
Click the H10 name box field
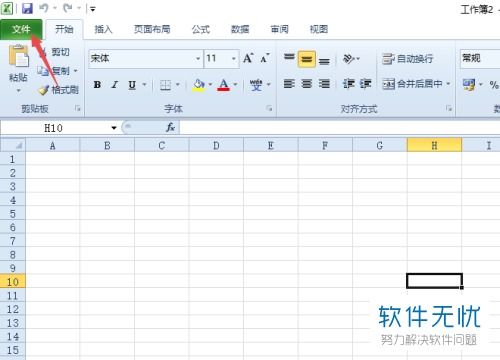pos(54,128)
